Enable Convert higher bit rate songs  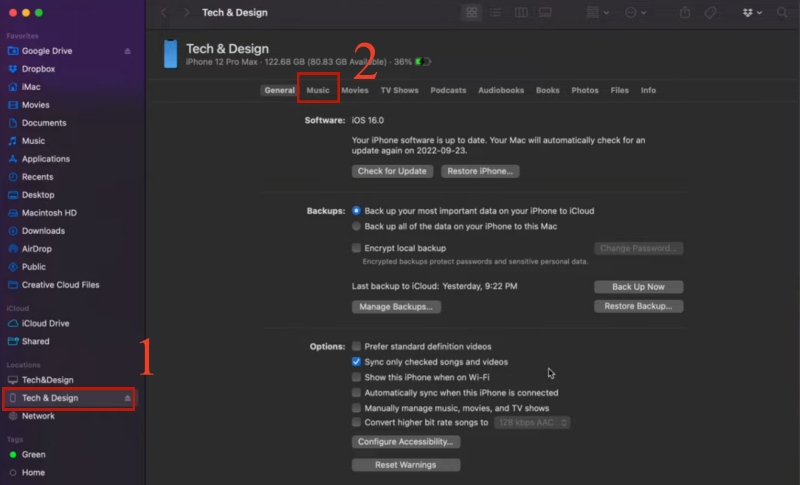point(356,422)
